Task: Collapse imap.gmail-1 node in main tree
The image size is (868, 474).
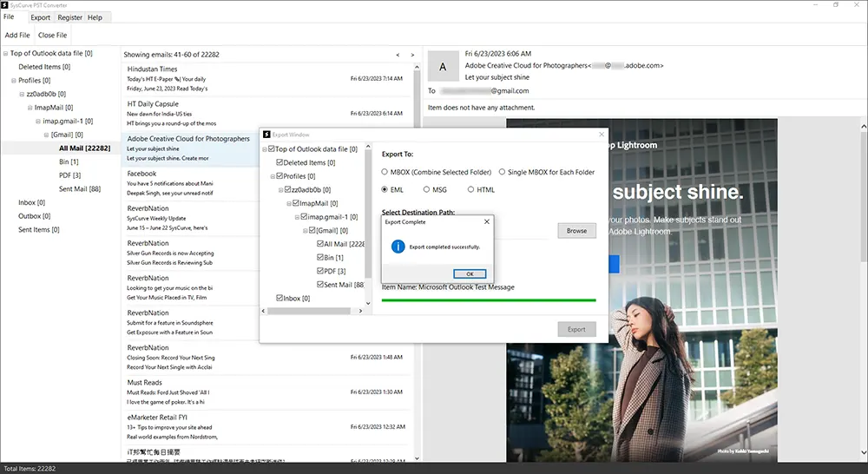Action: coord(38,122)
